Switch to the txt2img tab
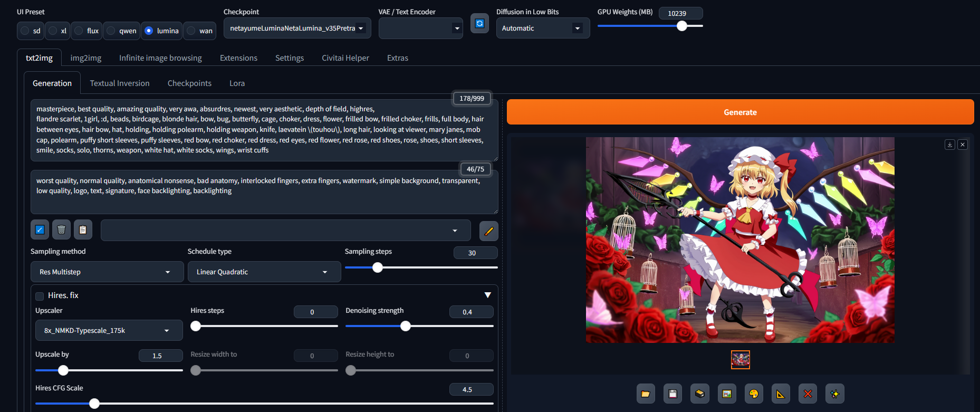Image resolution: width=980 pixels, height=412 pixels. [40, 58]
